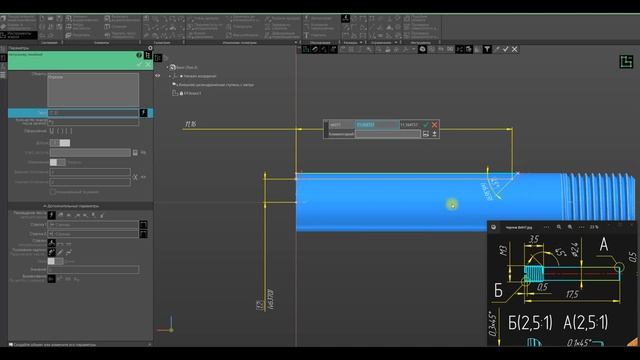Click the save icon in the dimension popup
Image resolution: width=640 pixels, height=360 pixels.
426,134
